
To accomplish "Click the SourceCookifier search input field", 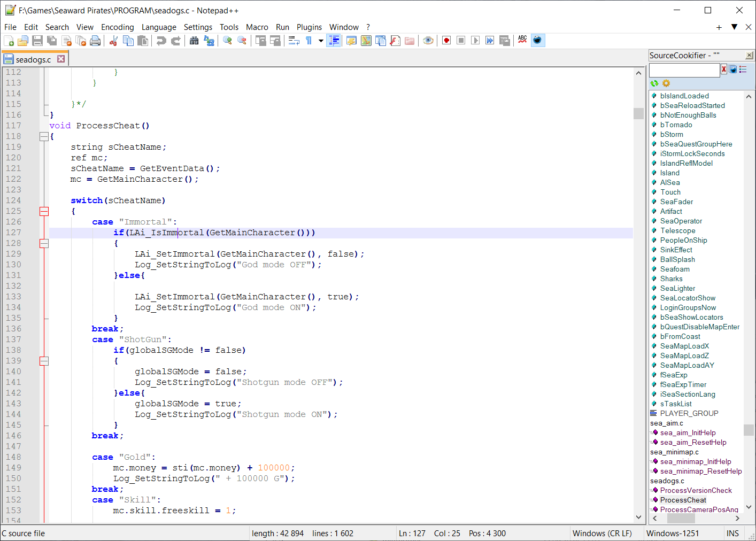I will point(684,70).
